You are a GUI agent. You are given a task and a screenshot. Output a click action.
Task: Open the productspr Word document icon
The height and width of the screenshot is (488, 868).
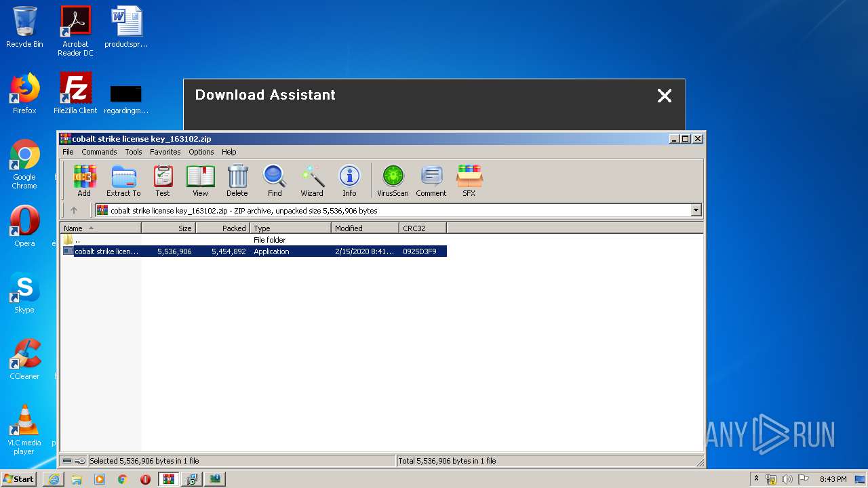coord(126,27)
